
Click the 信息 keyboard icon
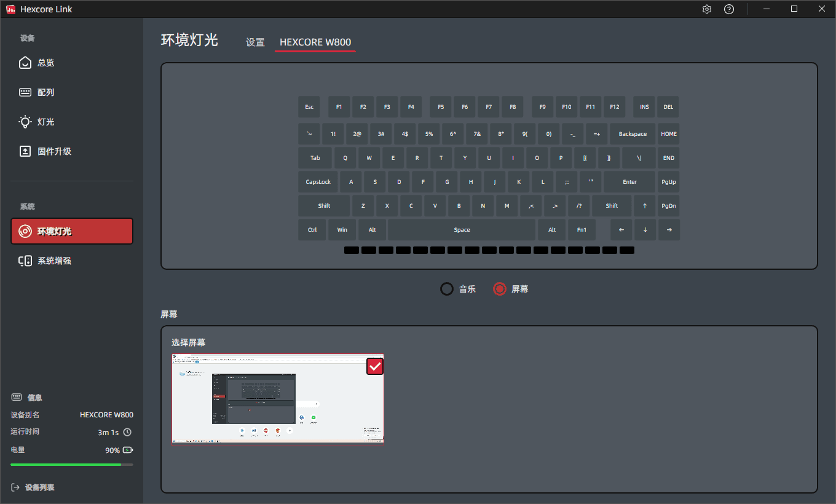point(17,397)
